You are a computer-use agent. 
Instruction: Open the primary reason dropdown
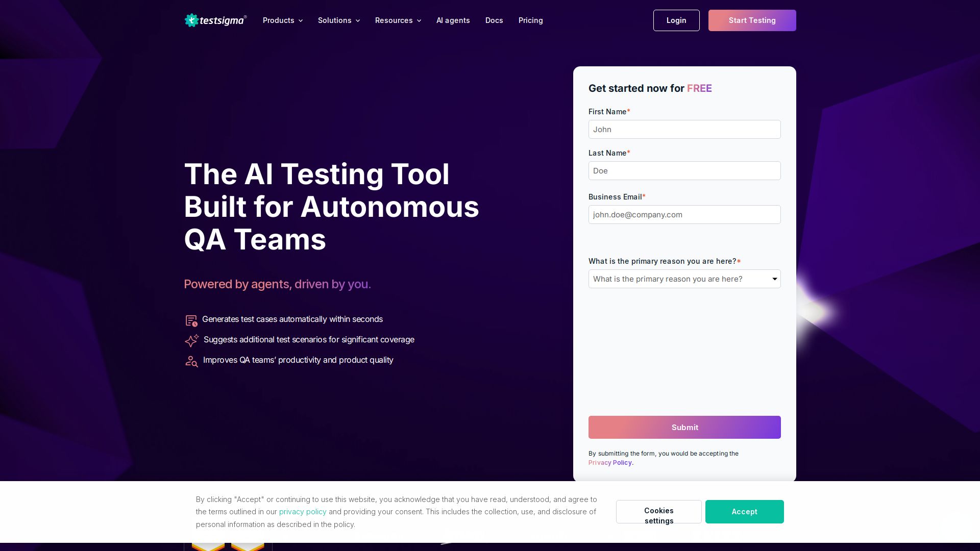[684, 279]
